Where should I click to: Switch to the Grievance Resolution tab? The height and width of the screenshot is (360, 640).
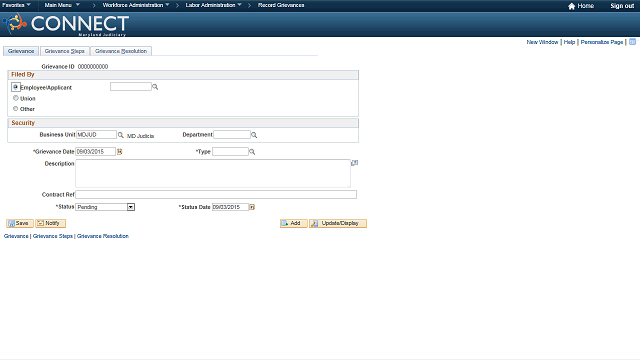121,51
